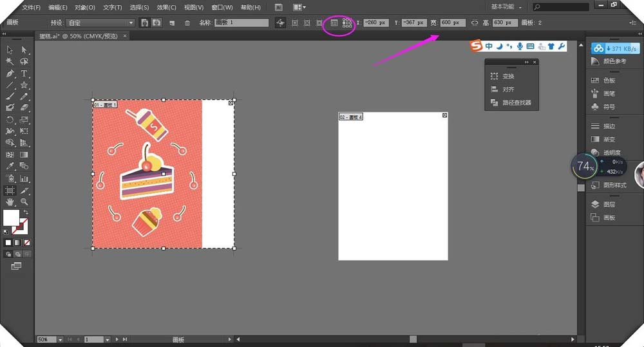644x347 pixels.
Task: Open the 效果(C) menu
Action: 166,7
